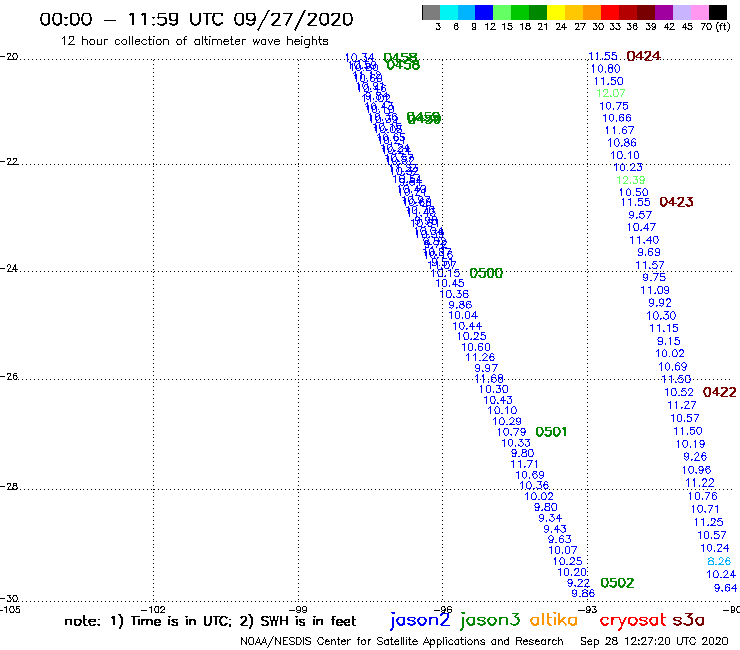740x650 pixels.
Task: Click the pure red swatch in the legend bar
Action: tap(609, 12)
